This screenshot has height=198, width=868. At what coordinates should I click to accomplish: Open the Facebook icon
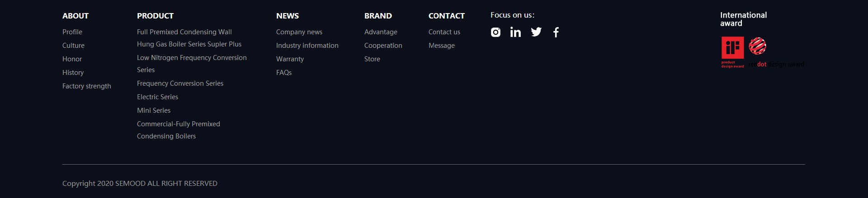(x=556, y=32)
